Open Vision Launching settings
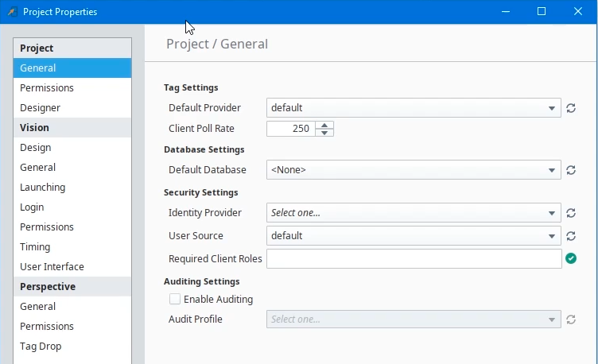This screenshot has height=364, width=598. [x=72, y=187]
